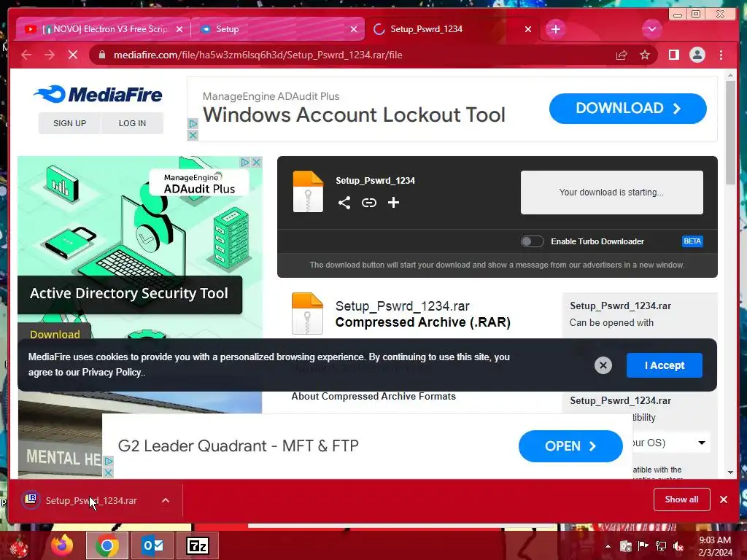The image size is (747, 560).
Task: Click About Compressed Archive Formats heading
Action: 373,396
